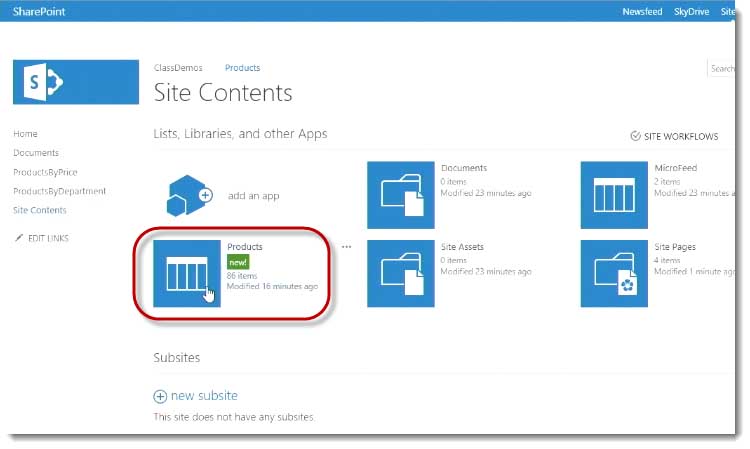Click the add an app hexagon icon
This screenshot has width=750, height=449.
(x=189, y=195)
